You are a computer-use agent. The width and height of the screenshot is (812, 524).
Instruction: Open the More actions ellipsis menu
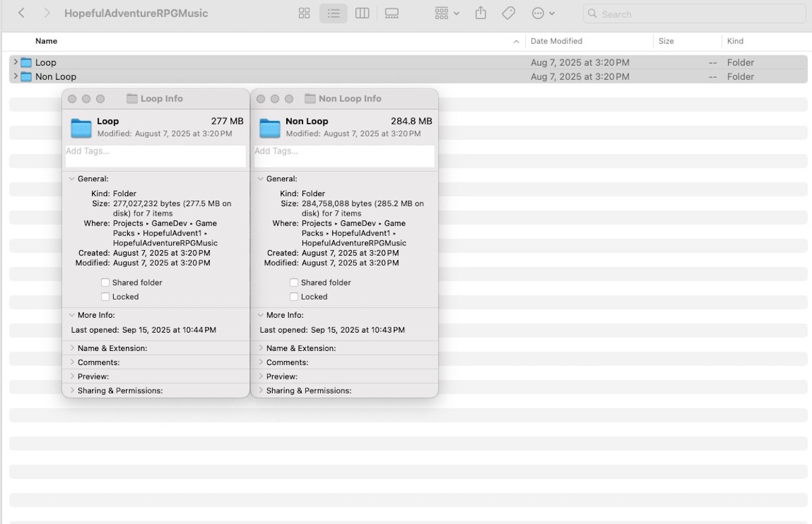point(543,14)
